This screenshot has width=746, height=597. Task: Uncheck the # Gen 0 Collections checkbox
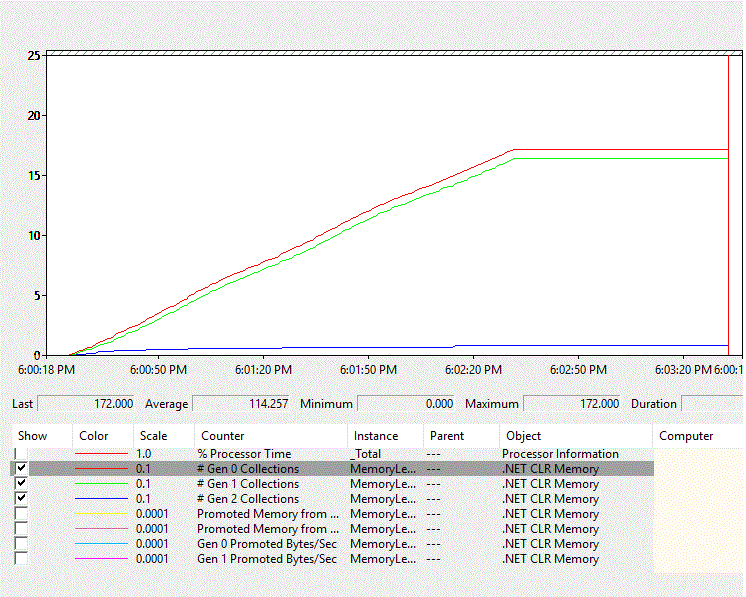[21, 469]
